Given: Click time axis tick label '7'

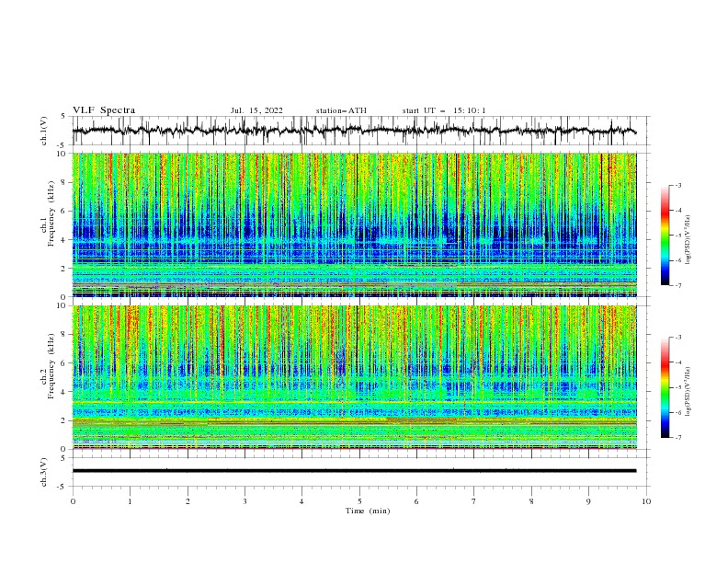Looking at the screenshot, I should 474,501.
